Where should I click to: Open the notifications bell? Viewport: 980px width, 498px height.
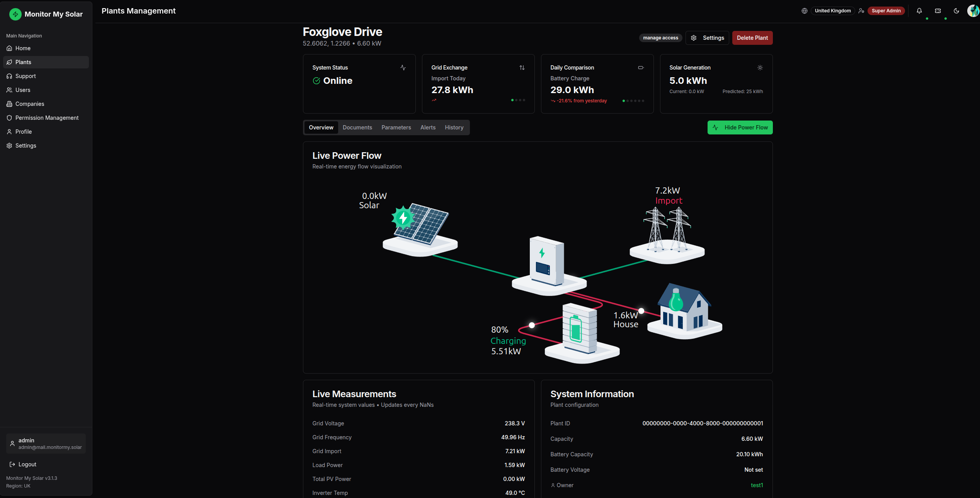point(919,11)
